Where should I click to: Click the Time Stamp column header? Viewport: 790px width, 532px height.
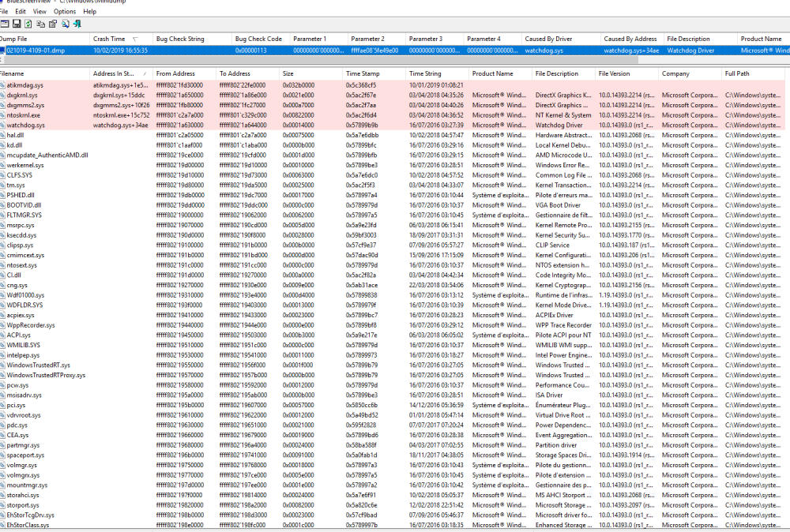pos(363,73)
